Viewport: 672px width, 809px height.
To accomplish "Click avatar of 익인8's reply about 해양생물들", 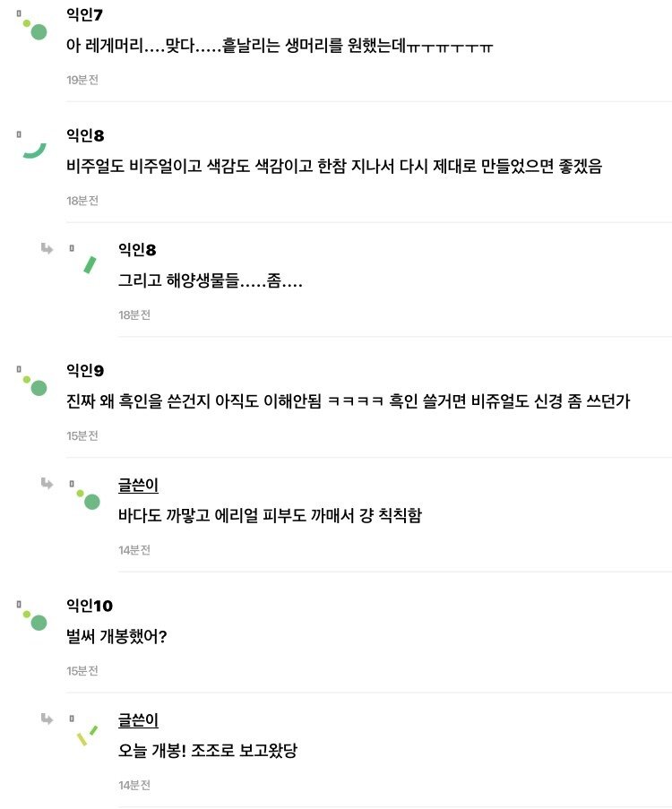I will pyautogui.click(x=90, y=264).
